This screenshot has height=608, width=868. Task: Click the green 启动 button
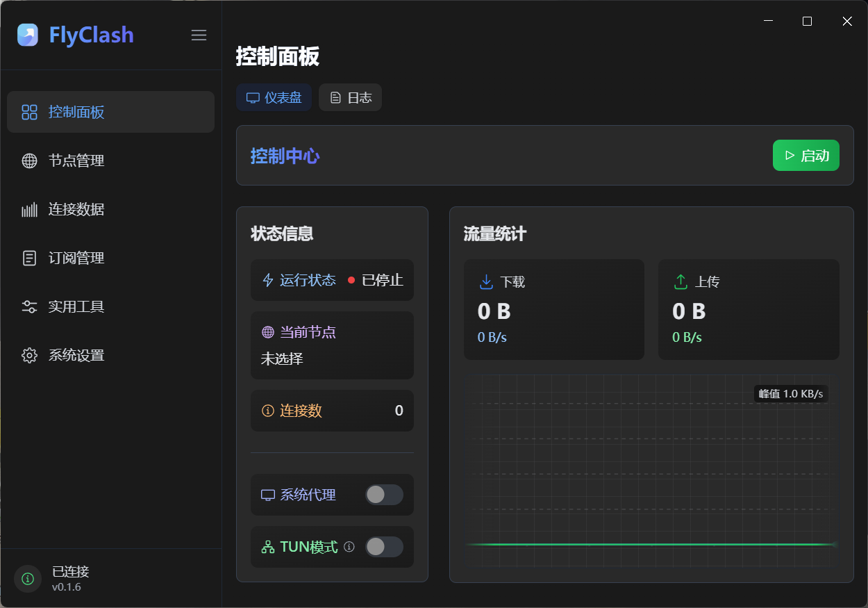[806, 156]
